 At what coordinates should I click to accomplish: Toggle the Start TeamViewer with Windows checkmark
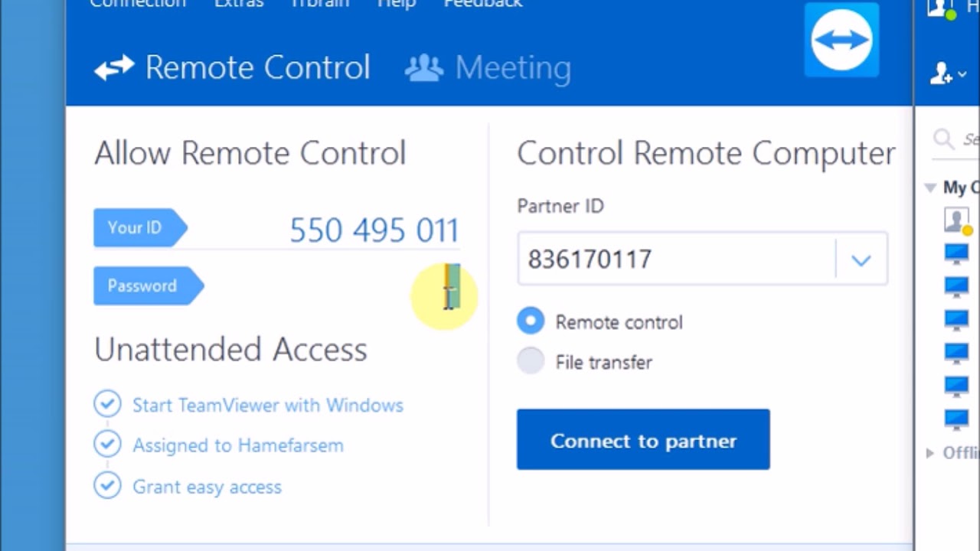click(107, 404)
